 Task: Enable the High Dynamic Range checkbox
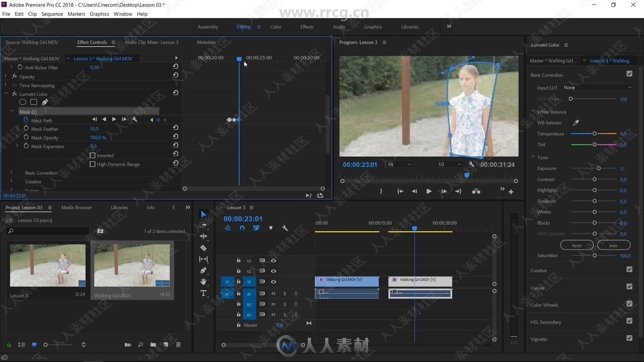(x=93, y=164)
